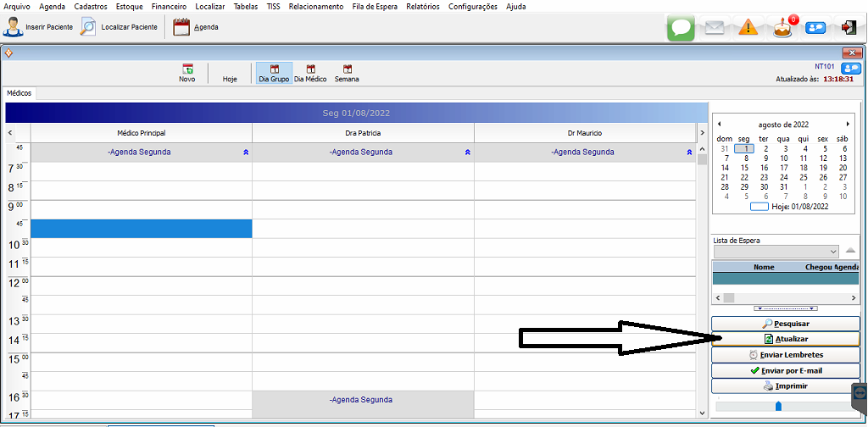Open the Financeiro menu

169,6
